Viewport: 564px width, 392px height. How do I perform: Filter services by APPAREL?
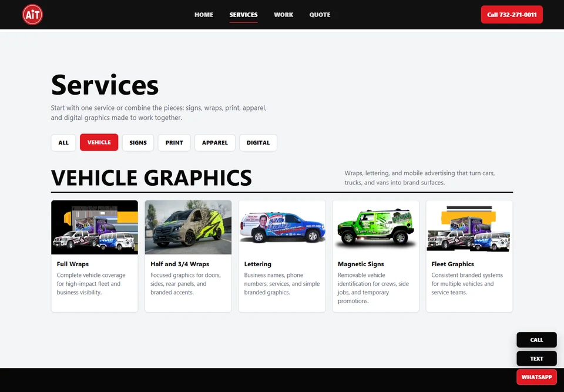215,143
